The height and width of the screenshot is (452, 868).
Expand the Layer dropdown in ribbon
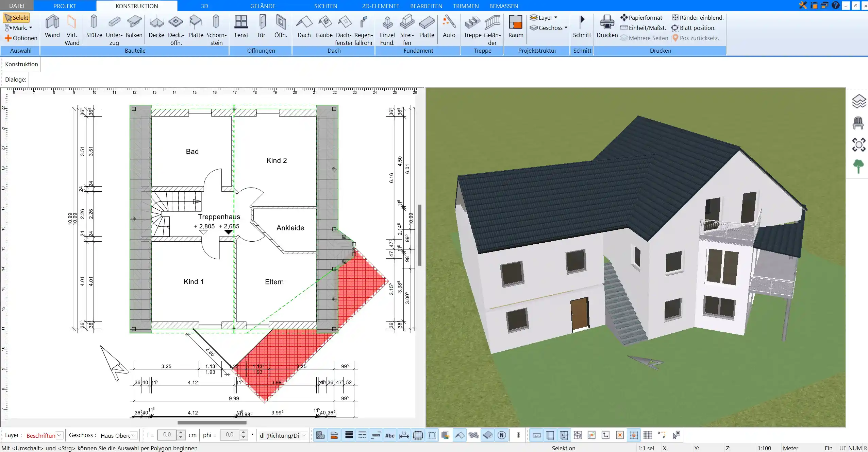[544, 18]
